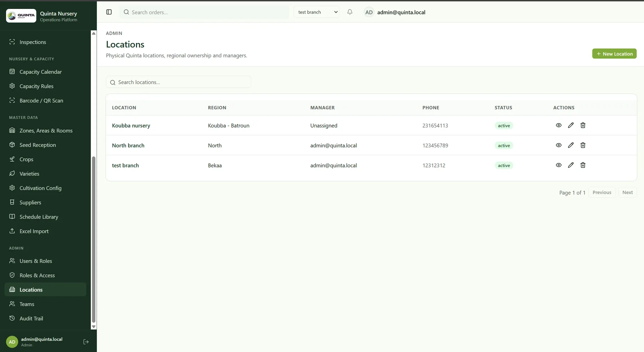
Task: Open Cultivation Config page
Action: [x=45, y=188]
